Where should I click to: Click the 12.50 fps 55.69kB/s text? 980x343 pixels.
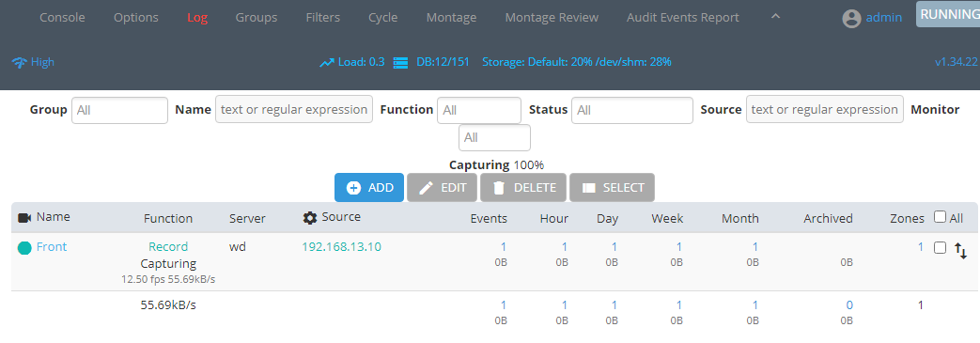click(x=168, y=279)
